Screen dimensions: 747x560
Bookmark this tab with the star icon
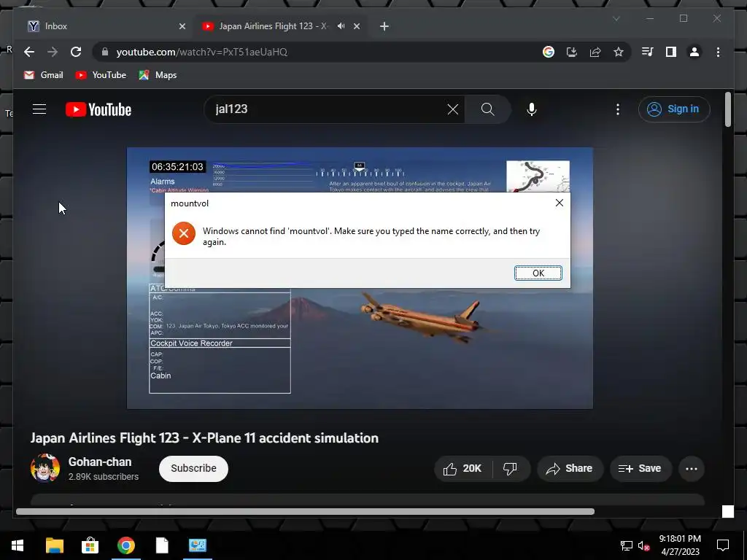tap(619, 52)
